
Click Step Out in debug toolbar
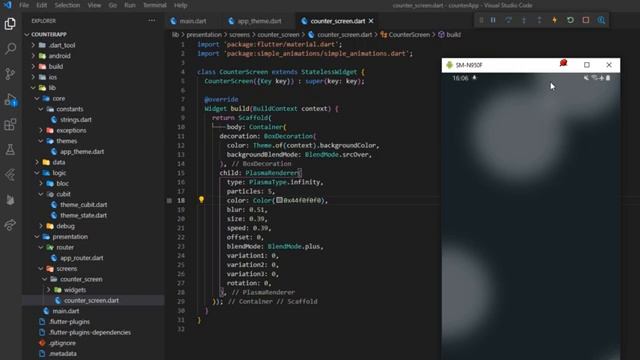coord(539,20)
